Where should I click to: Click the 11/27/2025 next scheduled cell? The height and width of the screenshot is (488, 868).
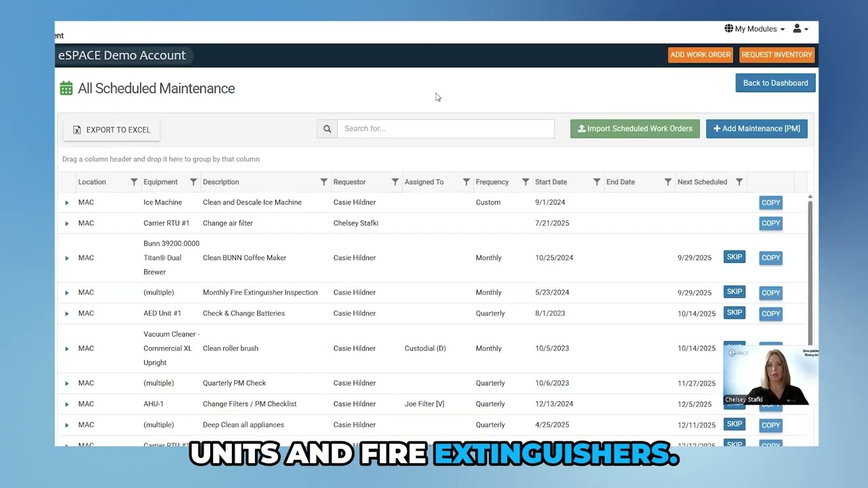[696, 383]
